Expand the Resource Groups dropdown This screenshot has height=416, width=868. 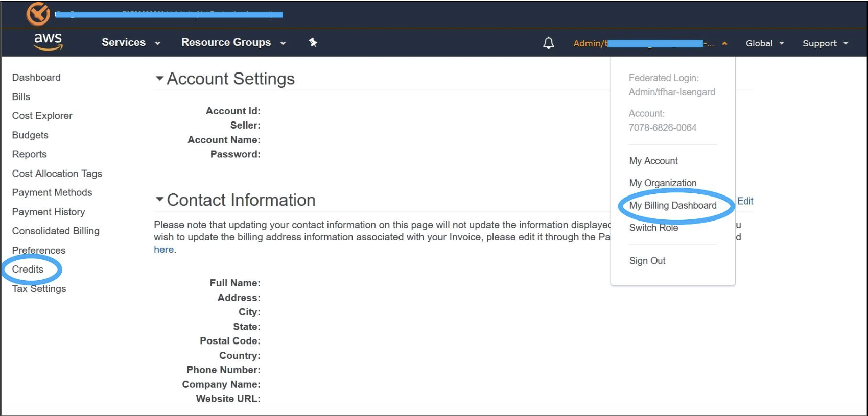pos(233,43)
